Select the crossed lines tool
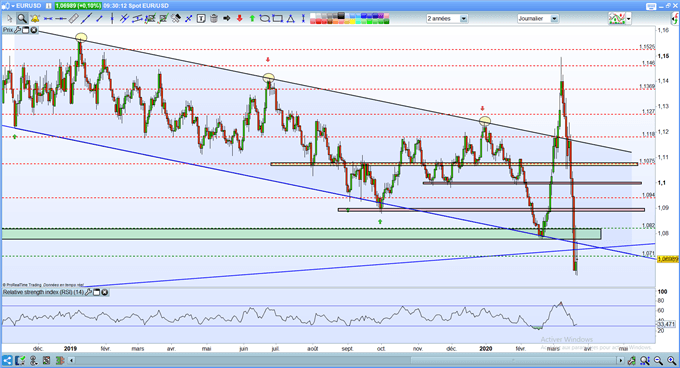Screen dimensions: 680x368 tap(124, 18)
